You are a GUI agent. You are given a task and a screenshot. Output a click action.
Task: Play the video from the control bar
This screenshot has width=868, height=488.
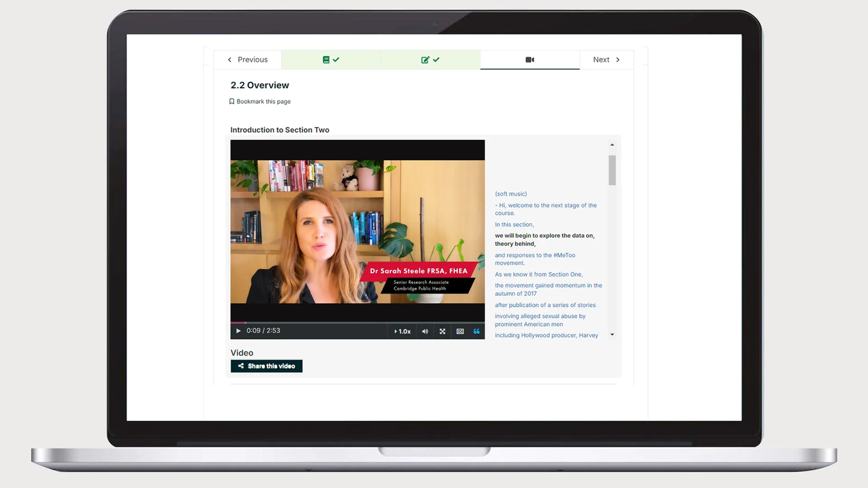click(238, 331)
